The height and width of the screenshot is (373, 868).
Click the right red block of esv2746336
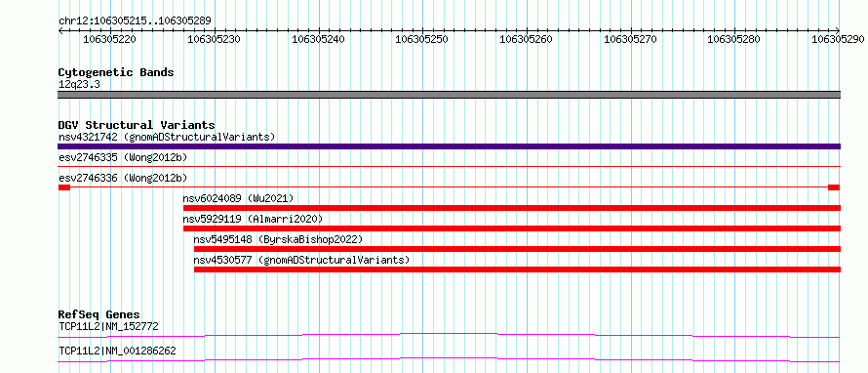tap(834, 187)
